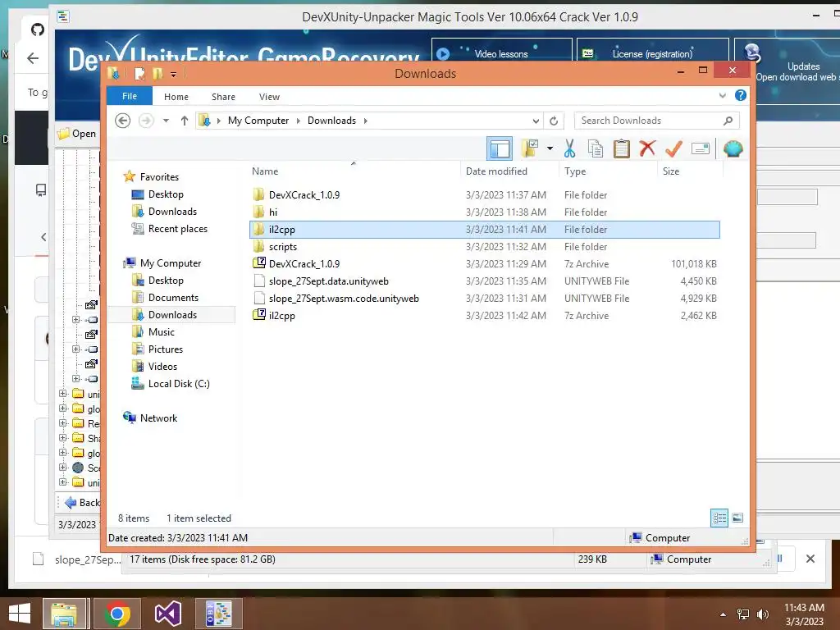Open the recent locations dropdown arrow

point(166,121)
